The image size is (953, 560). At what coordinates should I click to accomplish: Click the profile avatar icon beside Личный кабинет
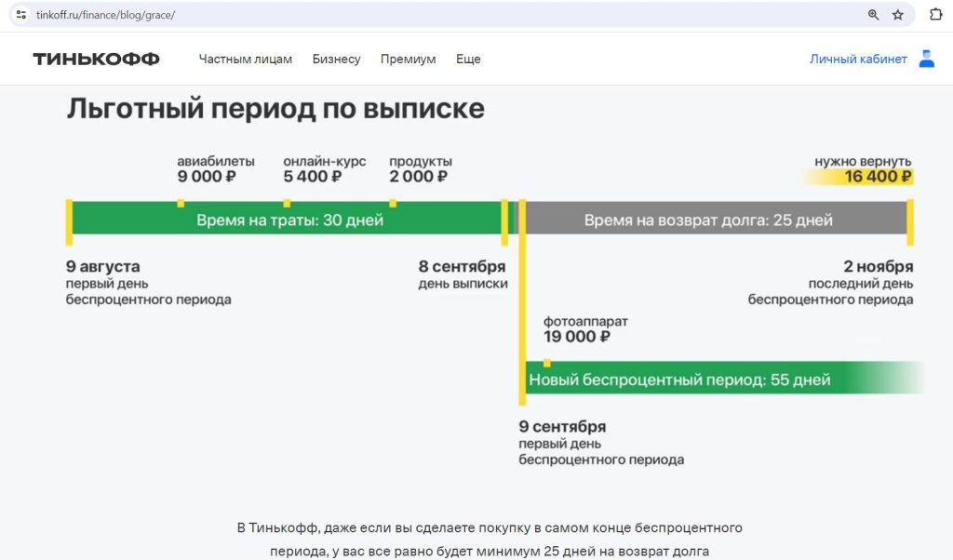[926, 58]
